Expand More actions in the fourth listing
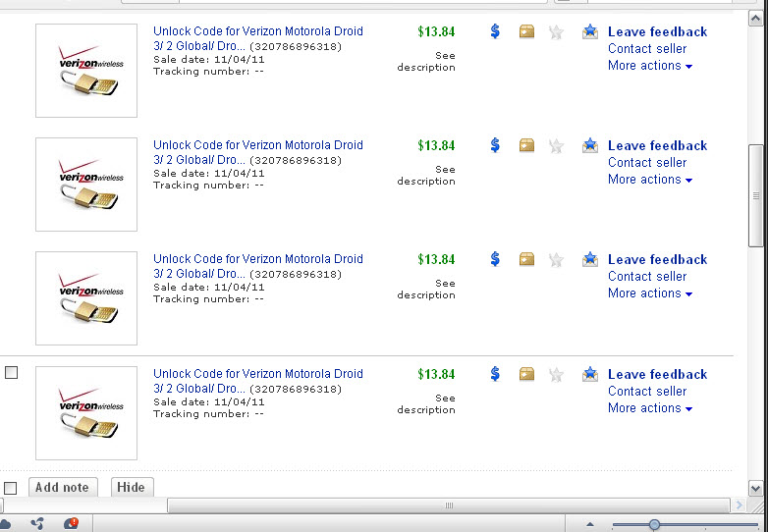This screenshot has height=532, width=768. tap(650, 408)
